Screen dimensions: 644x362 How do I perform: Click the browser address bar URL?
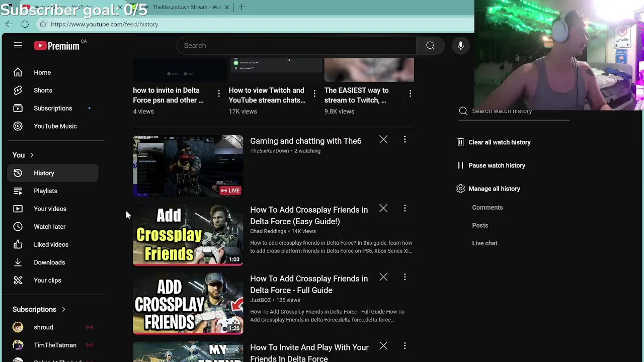[105, 24]
